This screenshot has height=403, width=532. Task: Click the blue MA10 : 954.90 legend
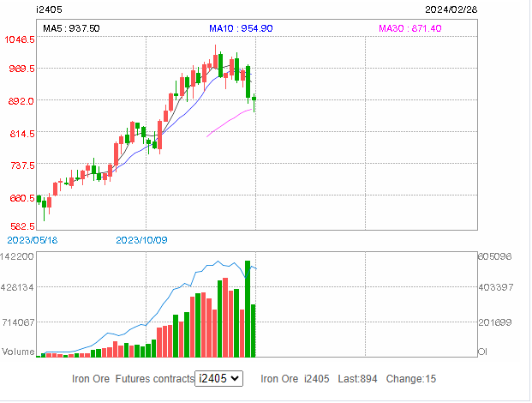click(x=241, y=28)
